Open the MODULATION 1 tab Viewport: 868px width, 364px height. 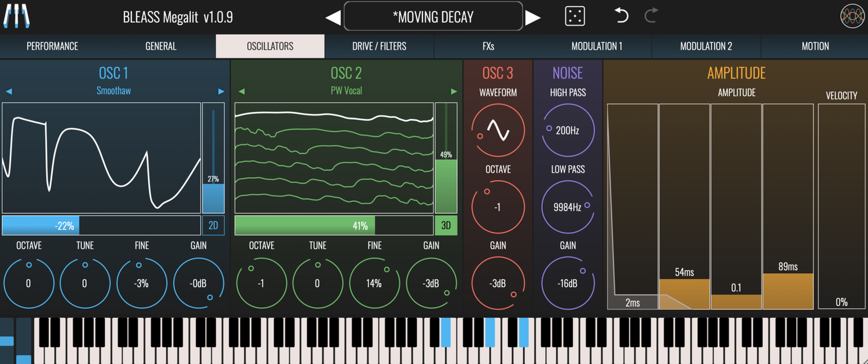click(597, 46)
